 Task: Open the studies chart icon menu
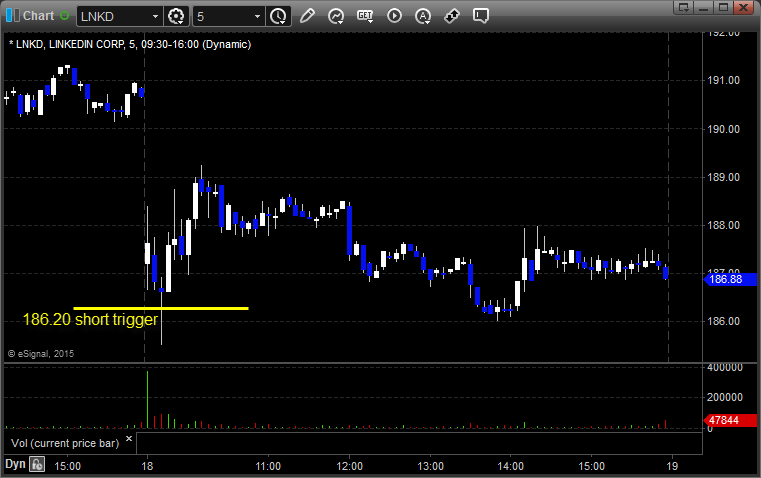pyautogui.click(x=336, y=16)
